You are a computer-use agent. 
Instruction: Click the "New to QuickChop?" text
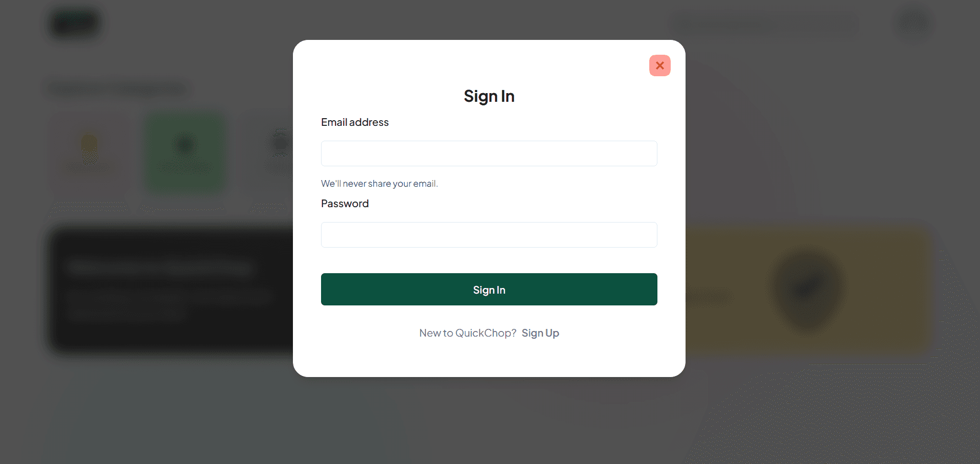[x=468, y=333]
